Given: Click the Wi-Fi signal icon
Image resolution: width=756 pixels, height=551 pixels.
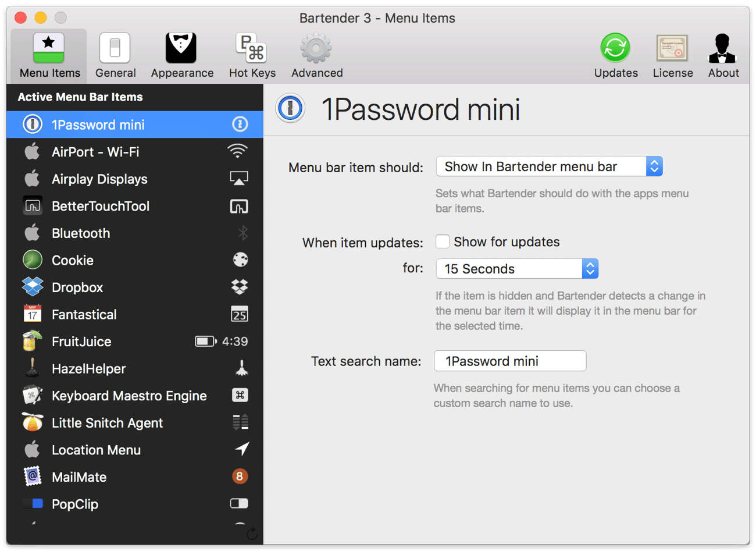Looking at the screenshot, I should click(x=238, y=151).
